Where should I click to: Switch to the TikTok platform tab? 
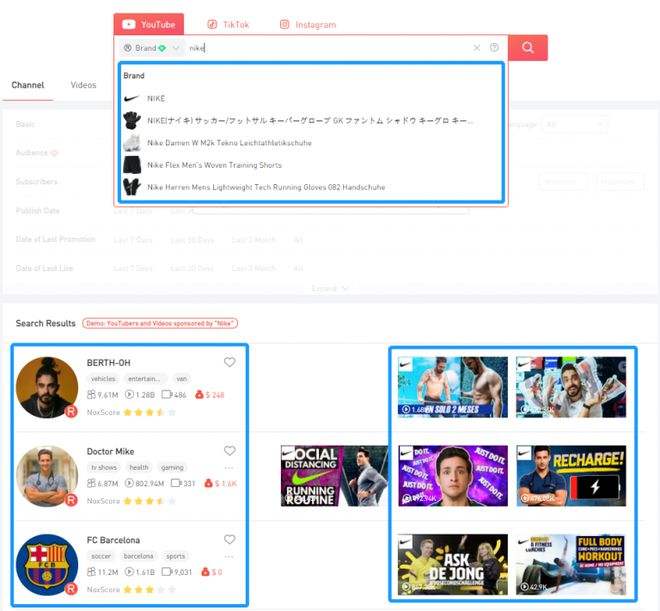click(x=228, y=24)
